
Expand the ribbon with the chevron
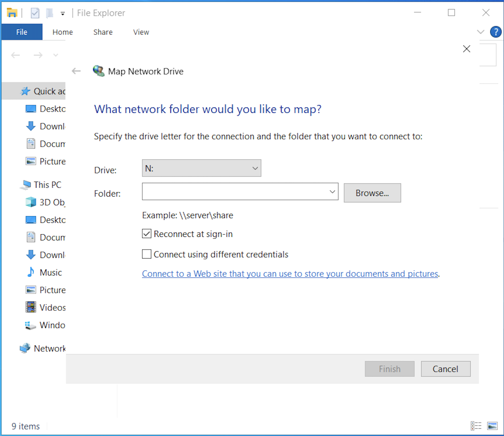pyautogui.click(x=480, y=32)
